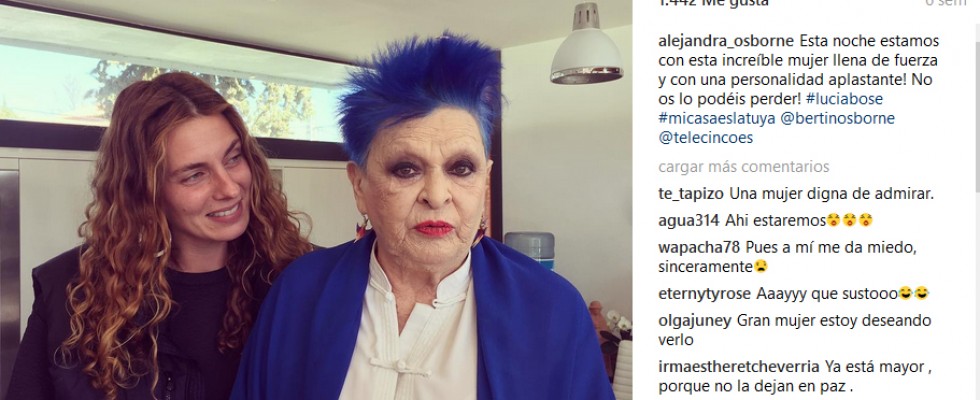
Task: Open eternytyrose commenter profile
Action: coord(705,293)
